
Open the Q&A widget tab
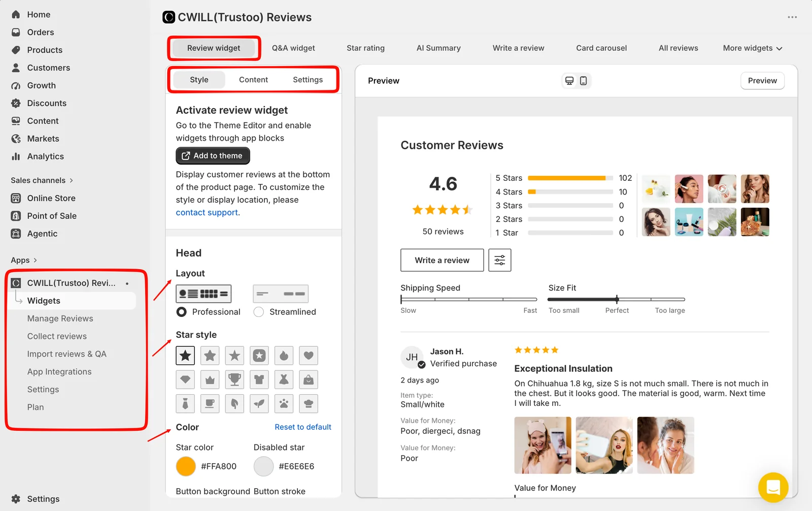293,48
